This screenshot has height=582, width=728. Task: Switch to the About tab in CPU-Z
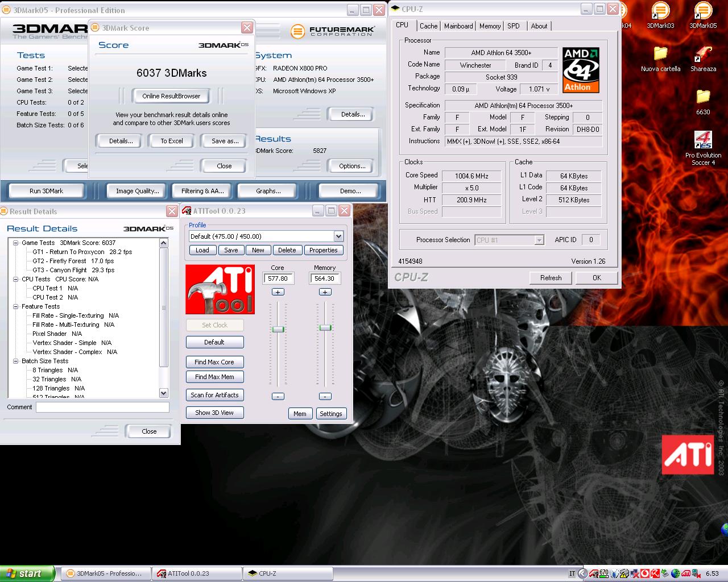coord(539,26)
